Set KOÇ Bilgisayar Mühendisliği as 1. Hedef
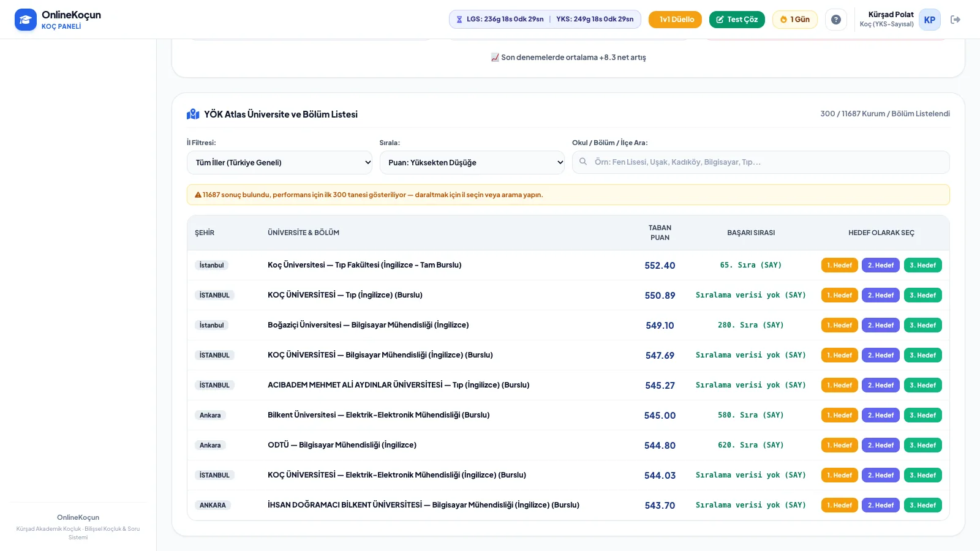Screen dimensions: 980x551 coord(839,355)
